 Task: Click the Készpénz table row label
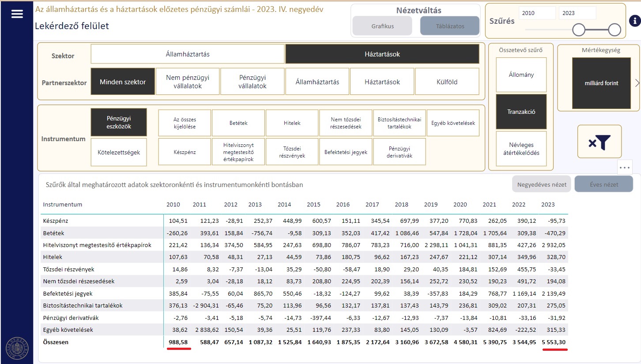[56, 221]
